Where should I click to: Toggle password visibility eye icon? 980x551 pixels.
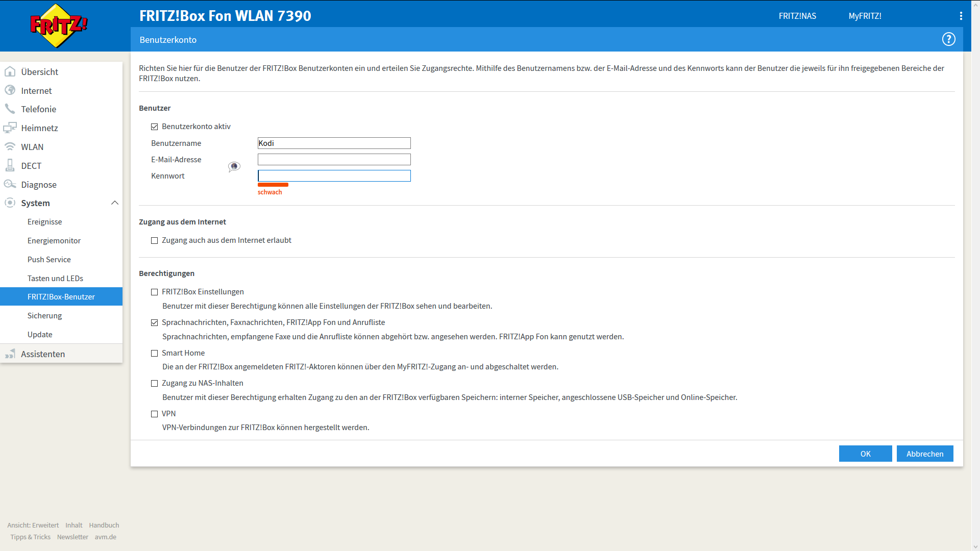click(234, 166)
